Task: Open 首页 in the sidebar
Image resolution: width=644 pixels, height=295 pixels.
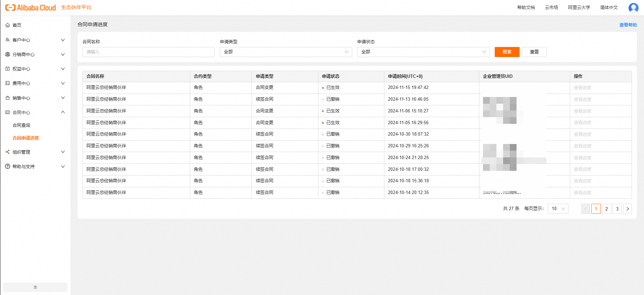Action: [17, 25]
